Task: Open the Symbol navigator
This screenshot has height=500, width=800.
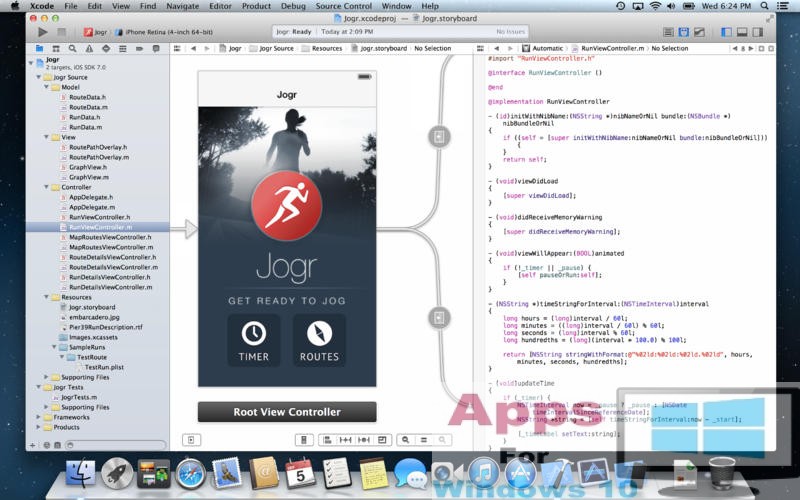Action: click(x=56, y=48)
